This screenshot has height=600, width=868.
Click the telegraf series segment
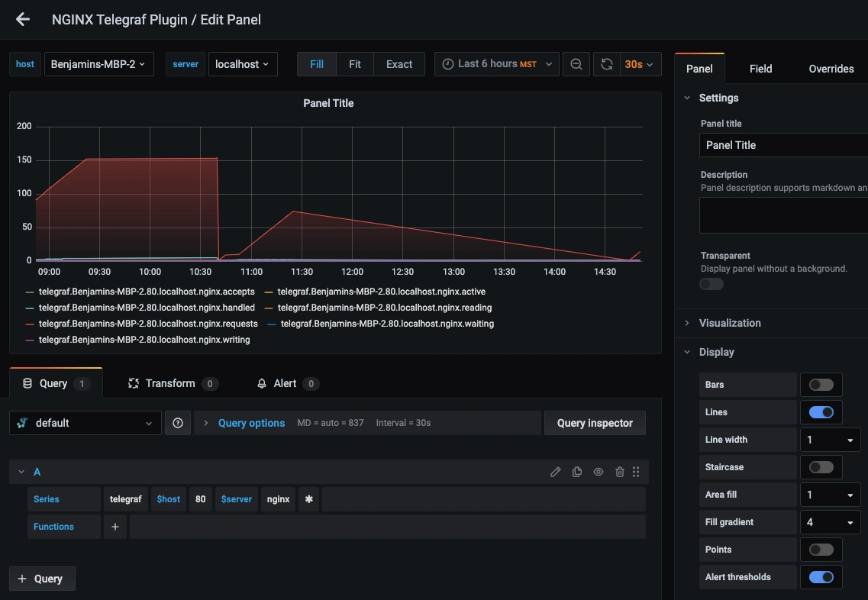126,498
